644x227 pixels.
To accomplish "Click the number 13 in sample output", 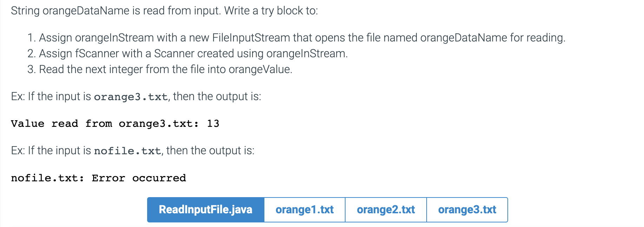I will pyautogui.click(x=213, y=124).
